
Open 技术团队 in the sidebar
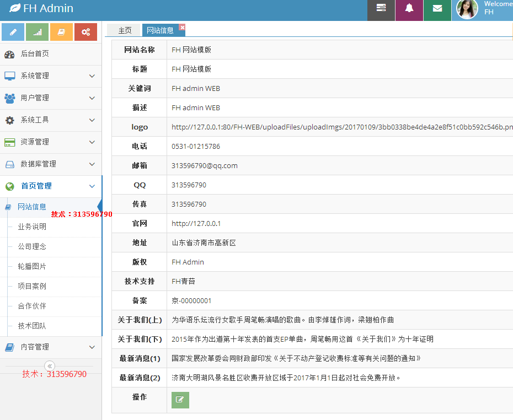[x=32, y=326]
